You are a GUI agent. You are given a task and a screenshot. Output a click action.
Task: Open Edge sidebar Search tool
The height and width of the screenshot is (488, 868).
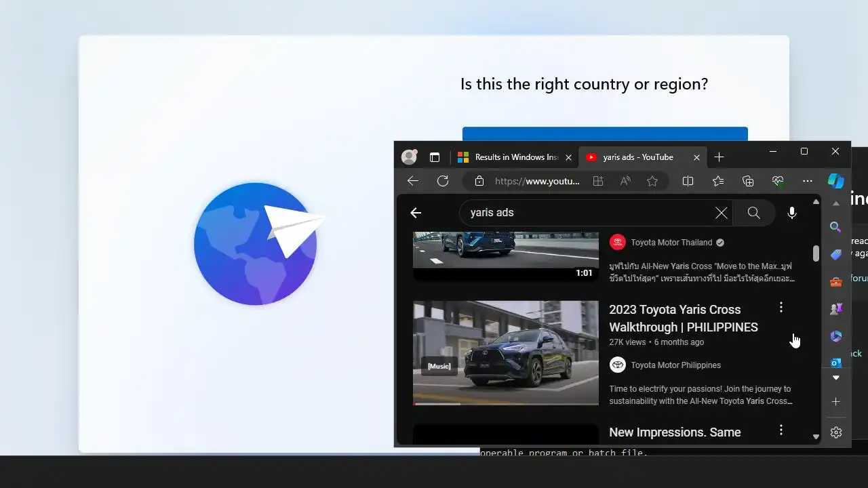[836, 227]
